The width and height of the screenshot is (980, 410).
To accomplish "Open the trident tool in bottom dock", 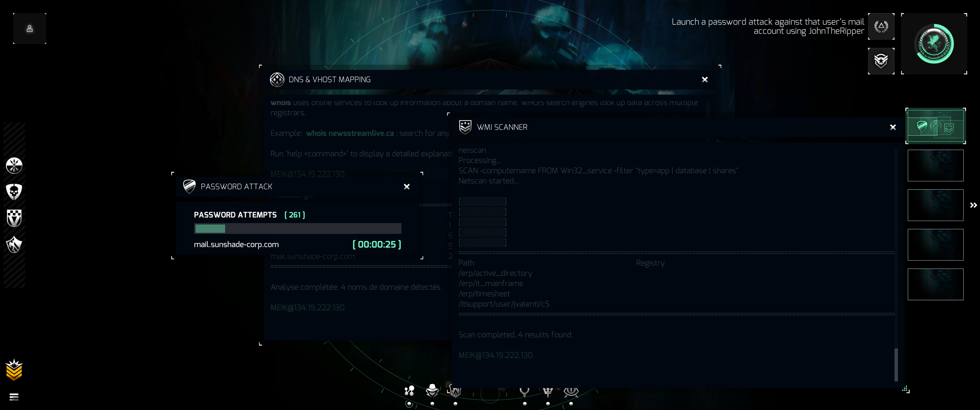I will click(x=548, y=391).
